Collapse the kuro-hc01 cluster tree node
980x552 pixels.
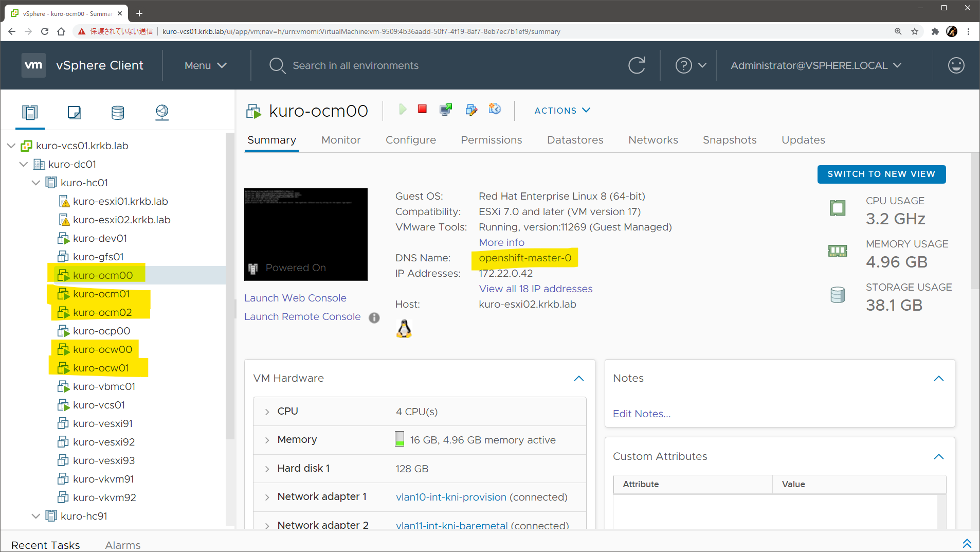(35, 183)
